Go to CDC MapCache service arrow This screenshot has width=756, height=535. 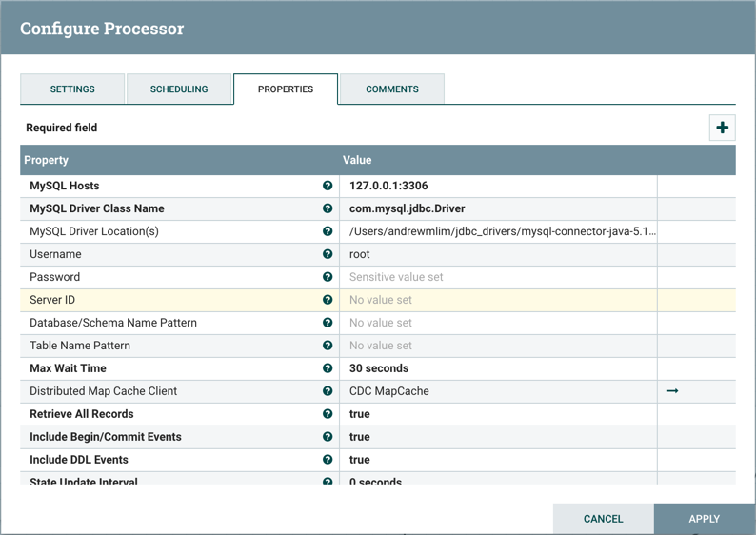672,391
